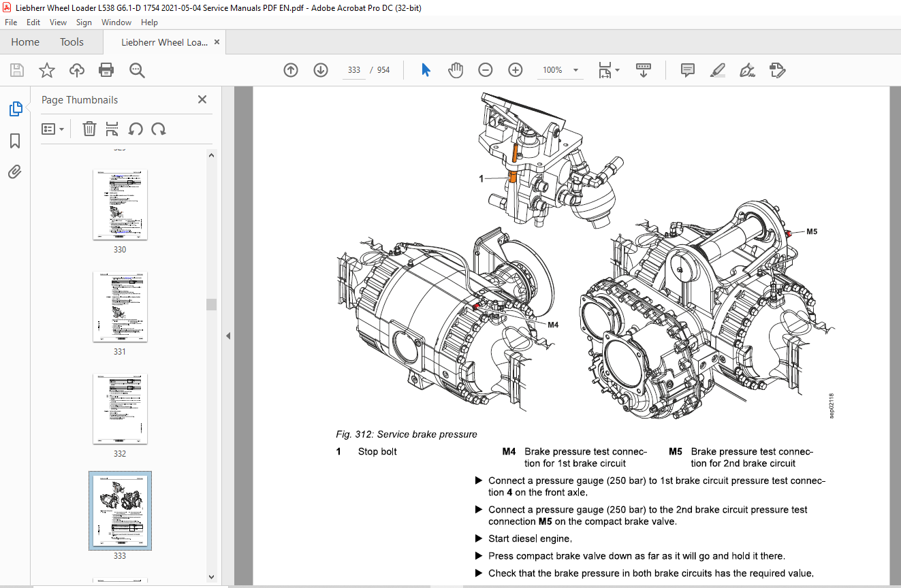
Task: Click the stamp tool icon
Action: (777, 70)
